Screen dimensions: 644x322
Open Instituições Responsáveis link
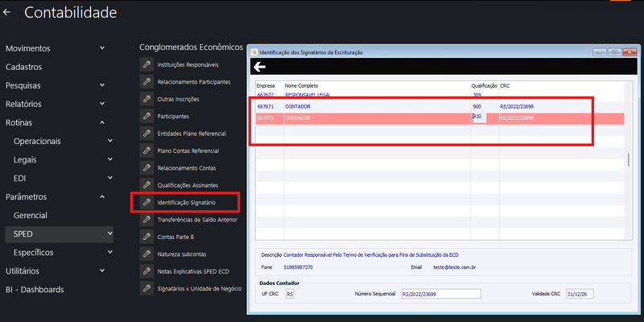(188, 65)
